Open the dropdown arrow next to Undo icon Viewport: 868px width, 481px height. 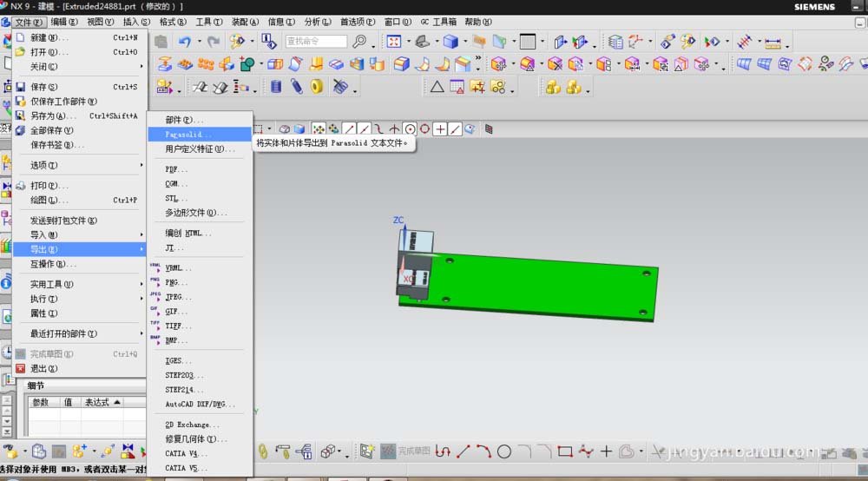click(x=200, y=42)
